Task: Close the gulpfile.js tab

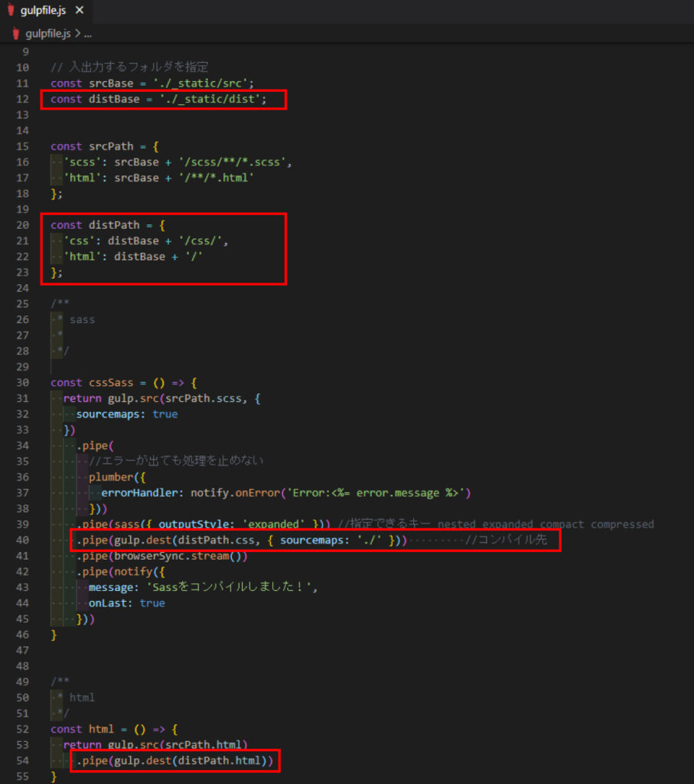Action: pos(80,10)
